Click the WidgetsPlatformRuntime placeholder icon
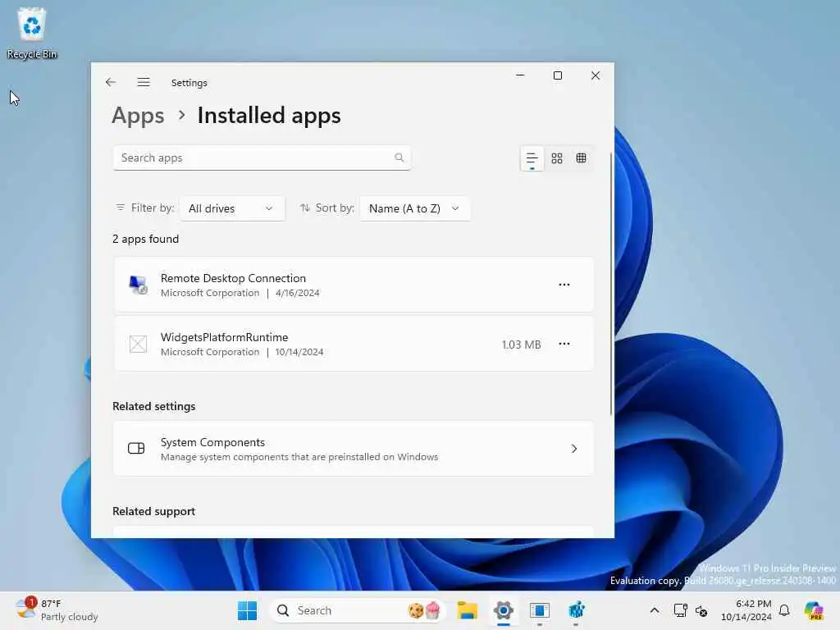The width and height of the screenshot is (840, 630). 138,344
